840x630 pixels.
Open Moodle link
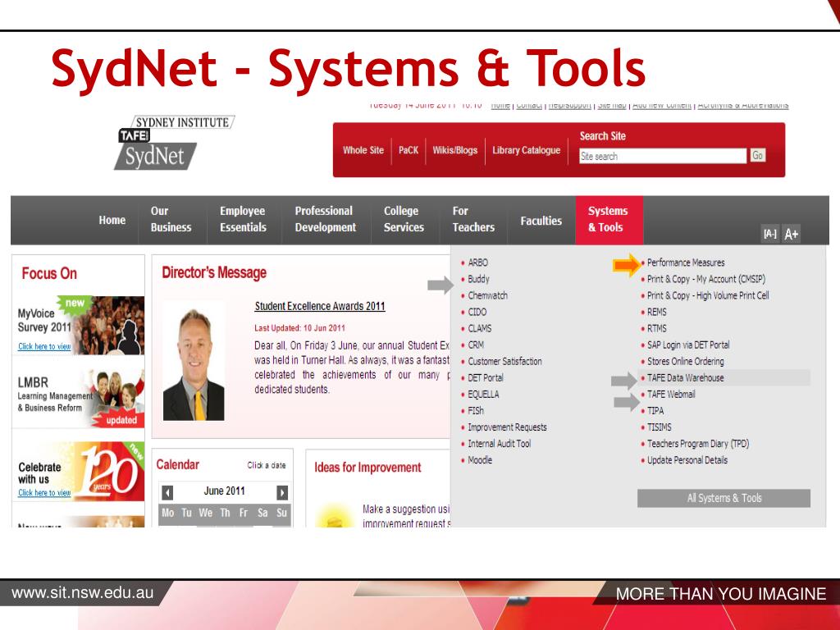point(479,460)
